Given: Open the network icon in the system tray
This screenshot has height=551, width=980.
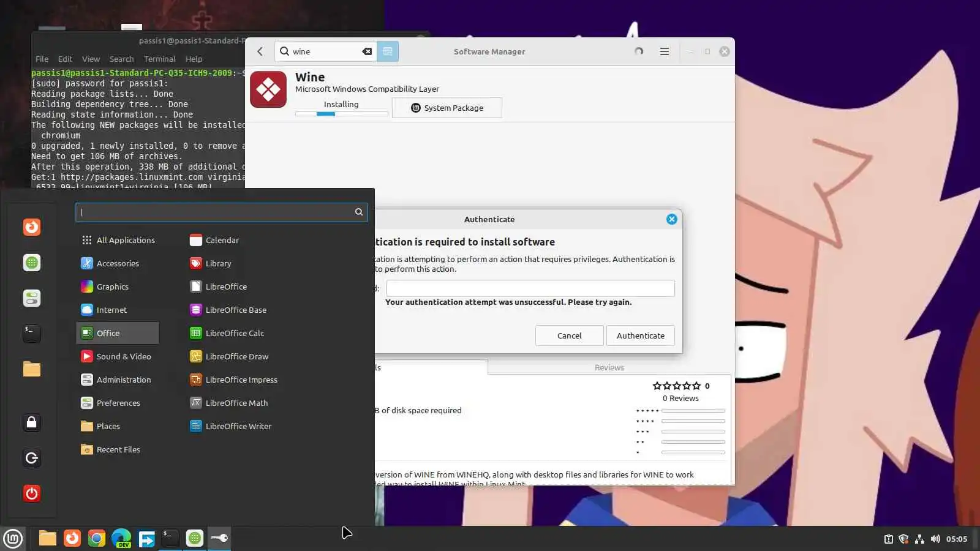Looking at the screenshot, I should click(919, 539).
